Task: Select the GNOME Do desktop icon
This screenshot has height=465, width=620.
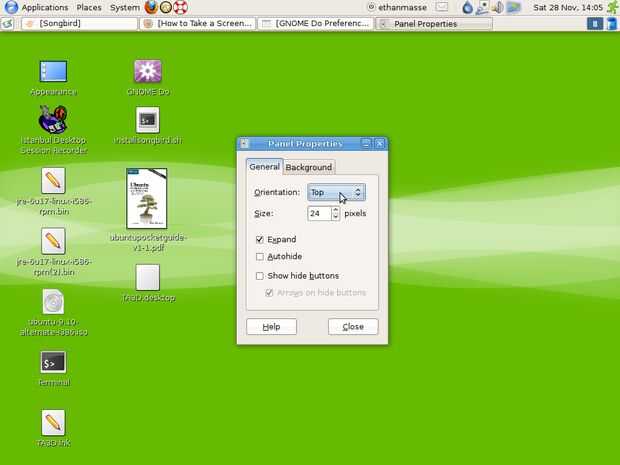Action: click(x=147, y=72)
